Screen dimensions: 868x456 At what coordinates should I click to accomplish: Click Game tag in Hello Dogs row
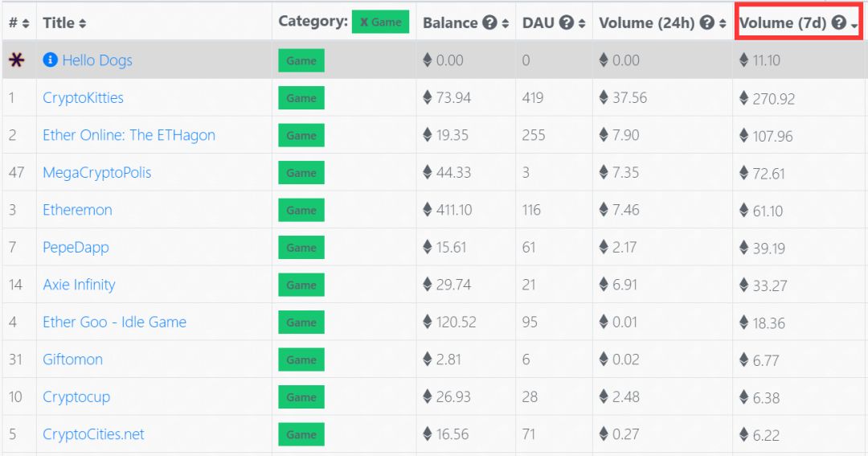click(x=301, y=60)
